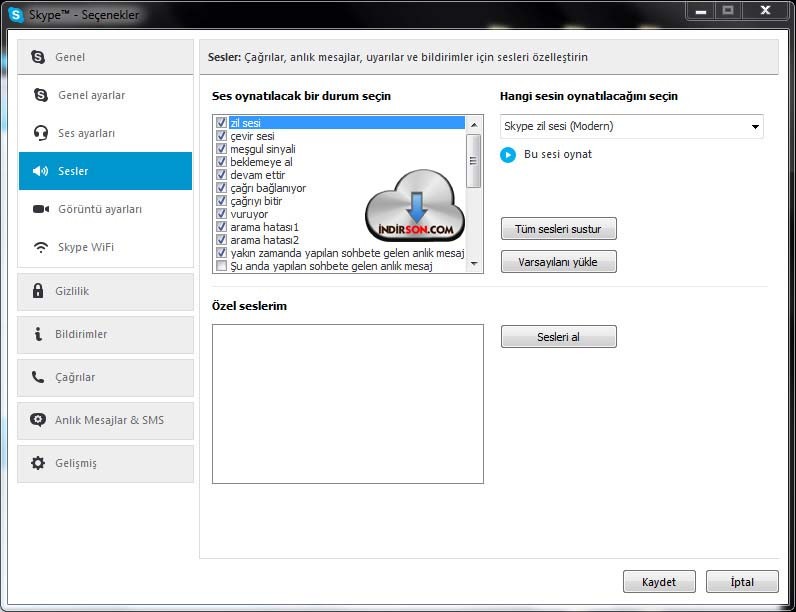
Task: Click the WiFi icon for Skype WiFi
Action: (x=41, y=247)
